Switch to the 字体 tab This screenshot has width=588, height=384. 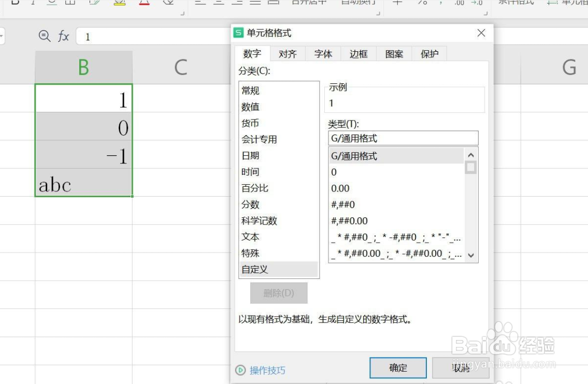[x=323, y=54]
